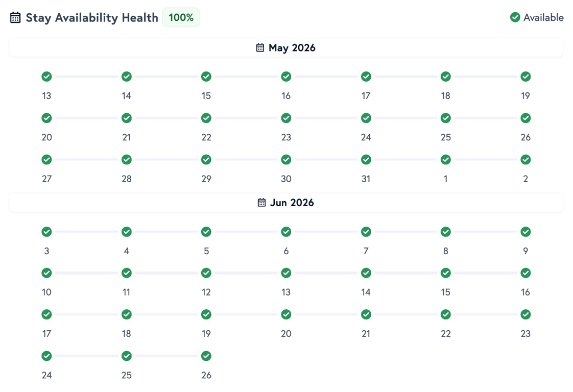This screenshot has height=392, width=573.
Task: Click the 100% health badge
Action: coord(181,17)
